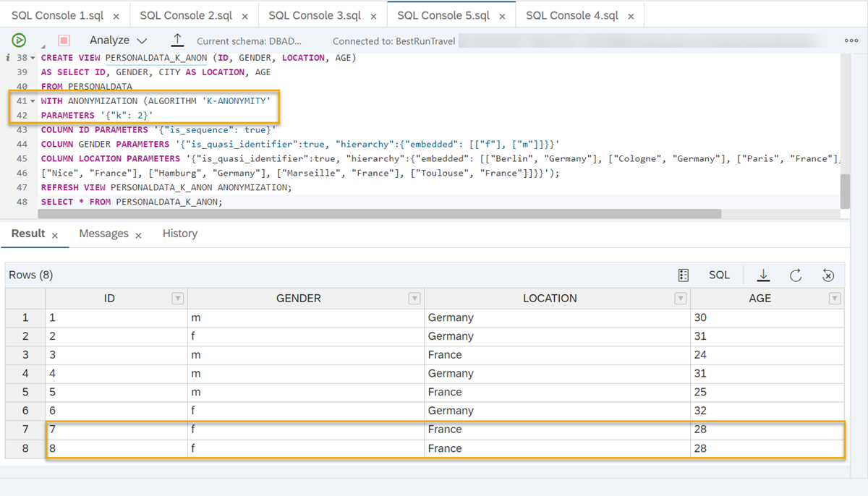Image resolution: width=868 pixels, height=496 pixels.
Task: Open the three-dot overflow menu
Action: tap(851, 41)
